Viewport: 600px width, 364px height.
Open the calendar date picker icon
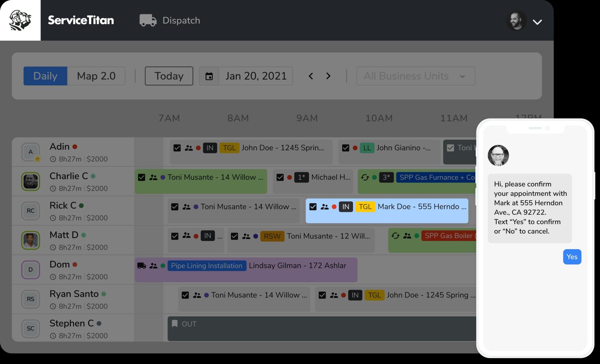209,76
